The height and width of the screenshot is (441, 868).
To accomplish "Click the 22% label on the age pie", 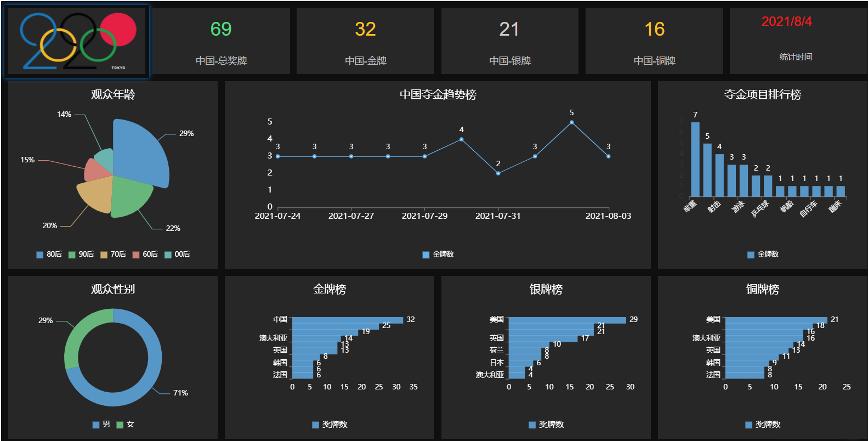I will coord(173,228).
